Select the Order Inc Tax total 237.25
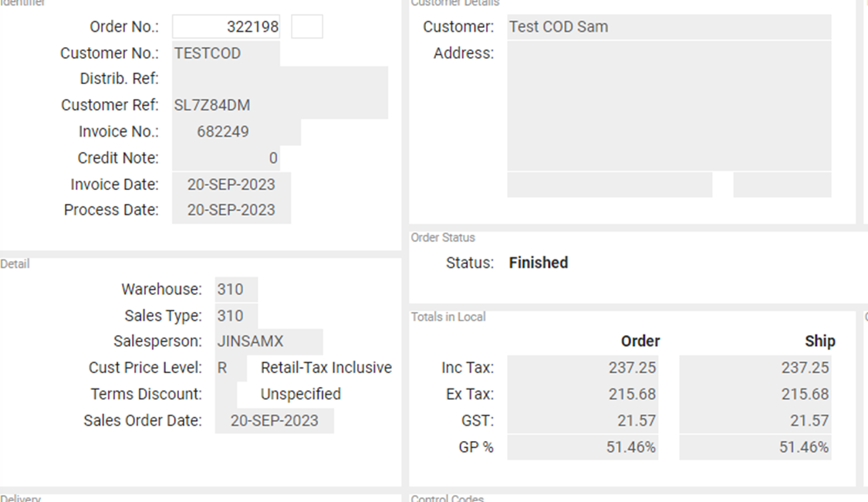This screenshot has height=502, width=868. tap(583, 368)
